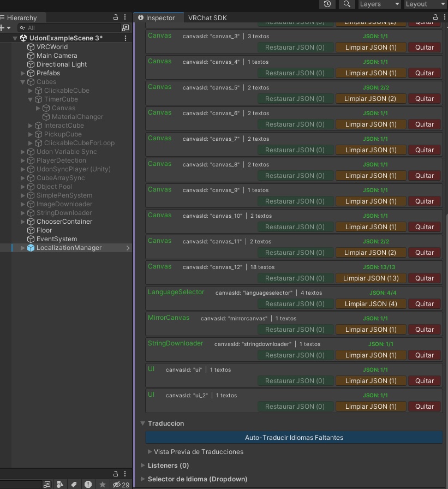The image size is (448, 489).
Task: Toggle hidden packages visibility eye 29
Action: 121,485
